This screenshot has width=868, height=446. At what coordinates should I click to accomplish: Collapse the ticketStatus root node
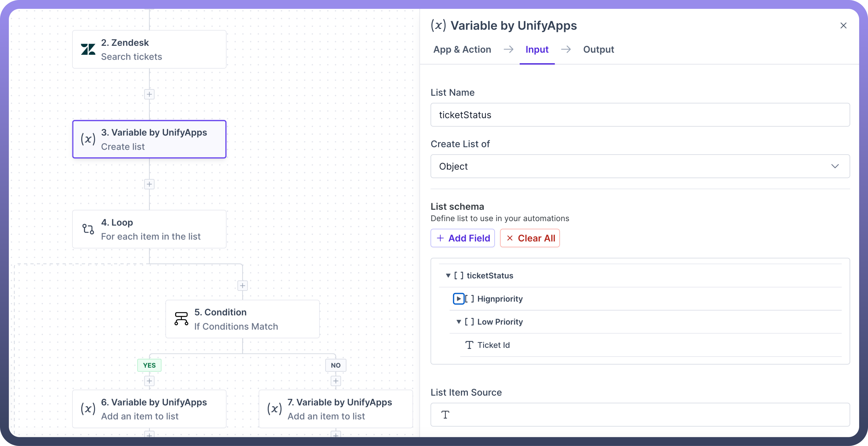click(x=448, y=276)
